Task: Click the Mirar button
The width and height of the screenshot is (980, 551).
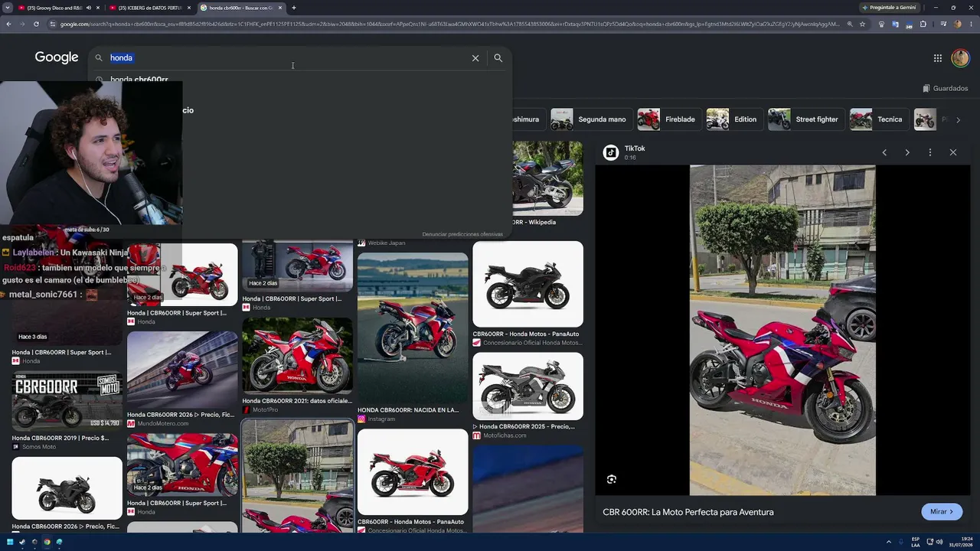Action: point(942,512)
